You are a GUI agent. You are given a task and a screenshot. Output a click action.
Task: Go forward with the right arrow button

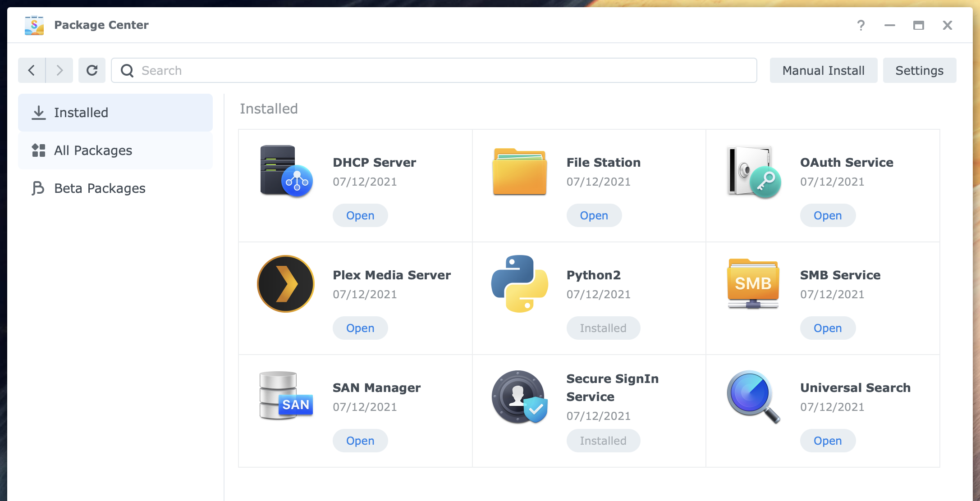pos(60,70)
